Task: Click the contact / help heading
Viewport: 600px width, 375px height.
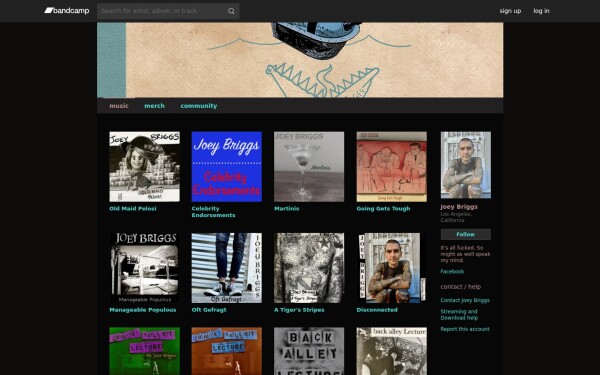Action: pos(460,287)
